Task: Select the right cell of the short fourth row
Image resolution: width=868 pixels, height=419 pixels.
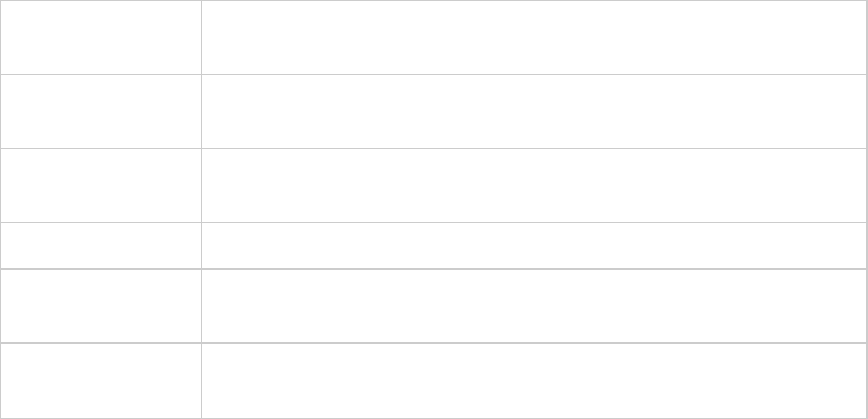Action: [533, 245]
